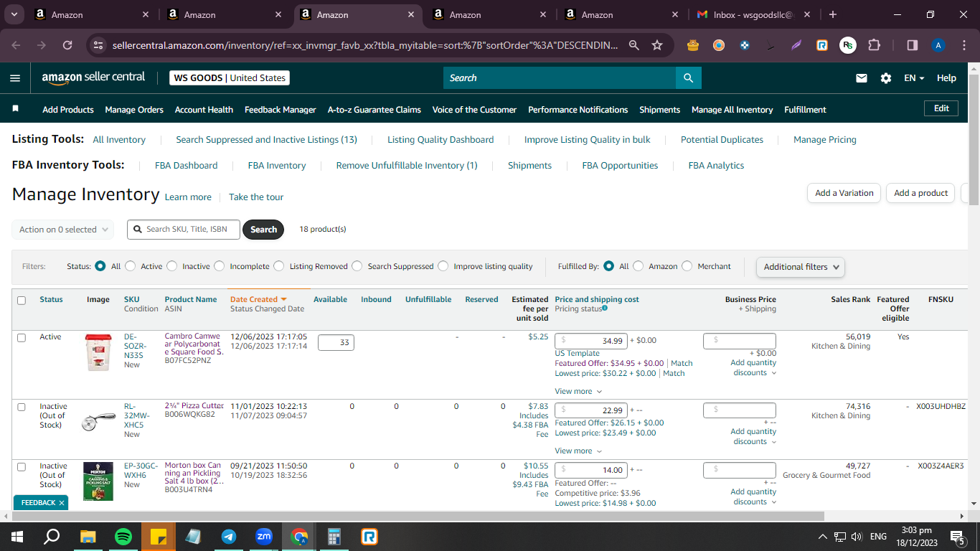Tick the select-all checkbox in the table header

pos(22,301)
